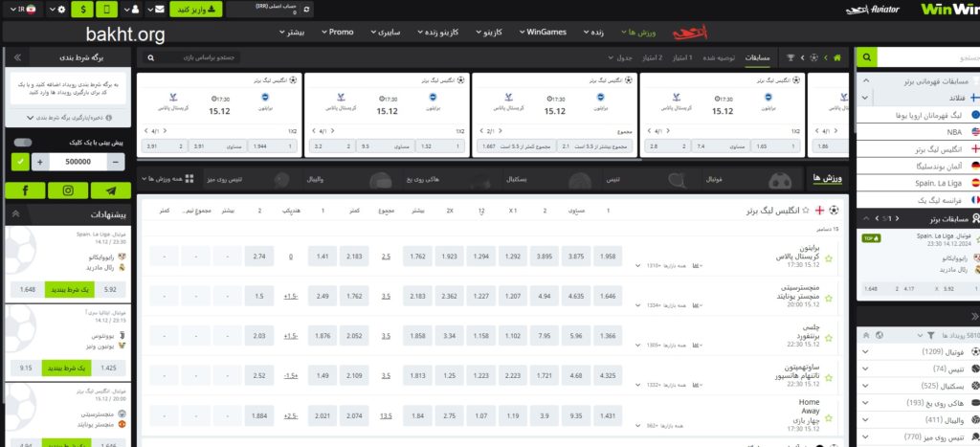
Task: Open the user account icon menu
Action: click(x=132, y=10)
